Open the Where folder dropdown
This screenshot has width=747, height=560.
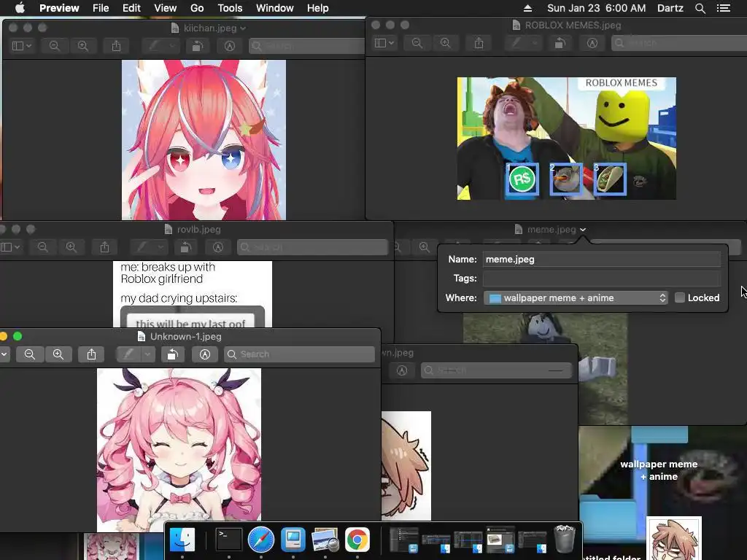click(x=576, y=298)
